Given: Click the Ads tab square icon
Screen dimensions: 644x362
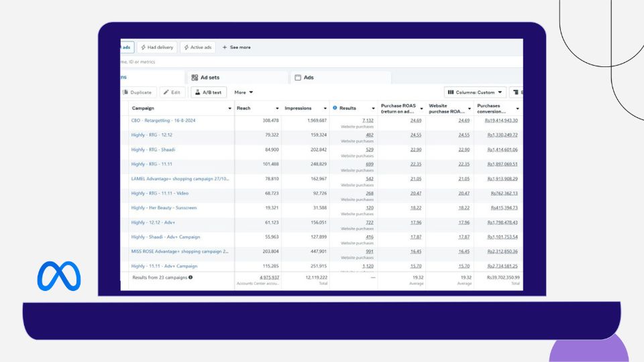Looking at the screenshot, I should pyautogui.click(x=298, y=78).
